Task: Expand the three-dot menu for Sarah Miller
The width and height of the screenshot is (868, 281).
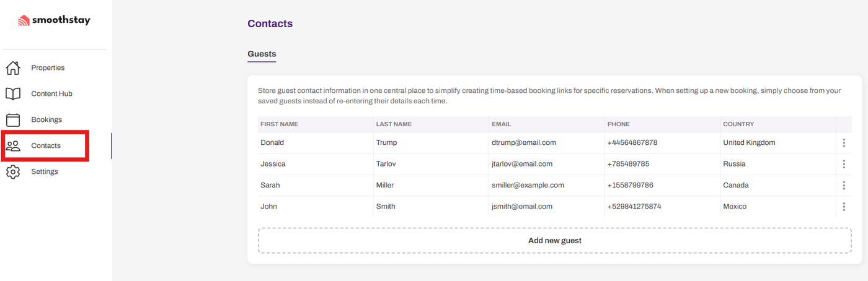Action: click(x=844, y=185)
